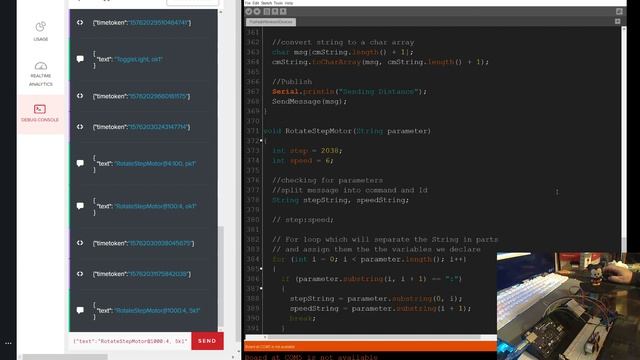This screenshot has width=640, height=360.
Task: Click the orange "Board at COM5 is not available" status bar
Action: (x=370, y=347)
